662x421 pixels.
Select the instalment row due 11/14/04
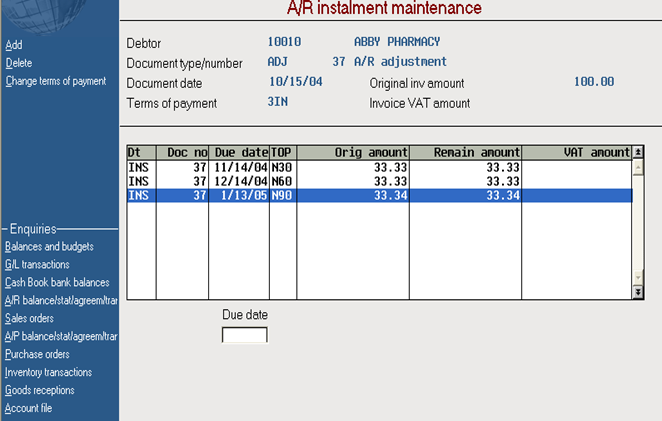point(379,168)
